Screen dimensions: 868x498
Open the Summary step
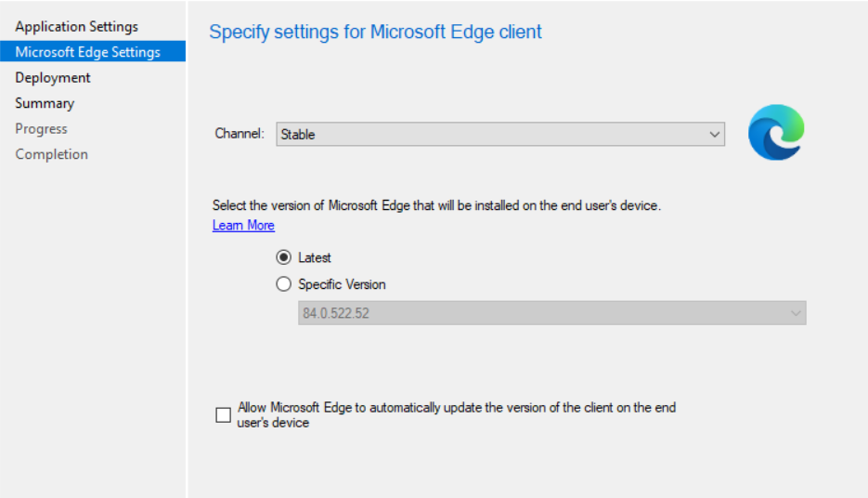45,103
